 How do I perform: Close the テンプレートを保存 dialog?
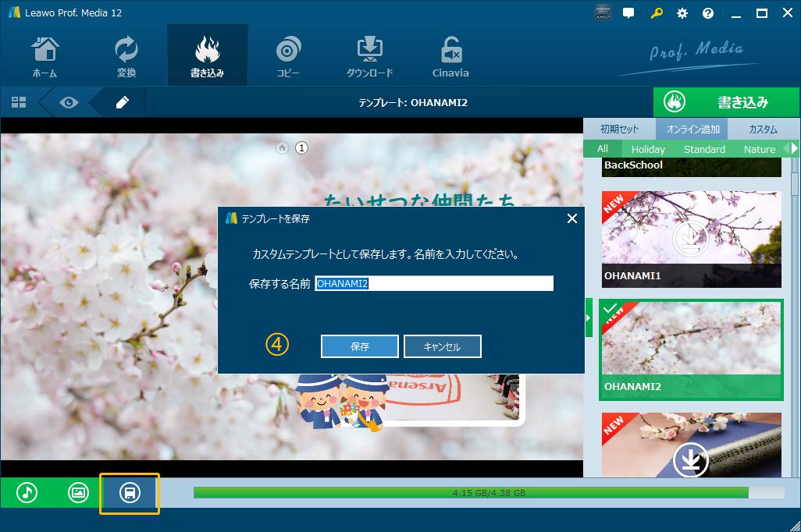[x=572, y=218]
